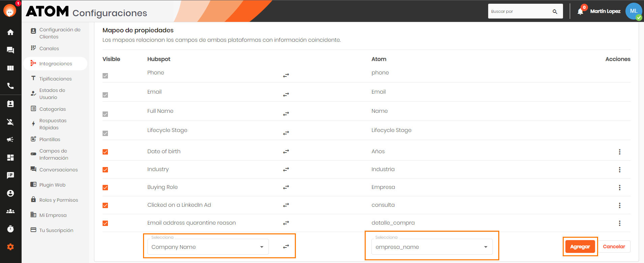Click the Años Atom cell
Viewport: 644px width, 263px height.
point(378,151)
